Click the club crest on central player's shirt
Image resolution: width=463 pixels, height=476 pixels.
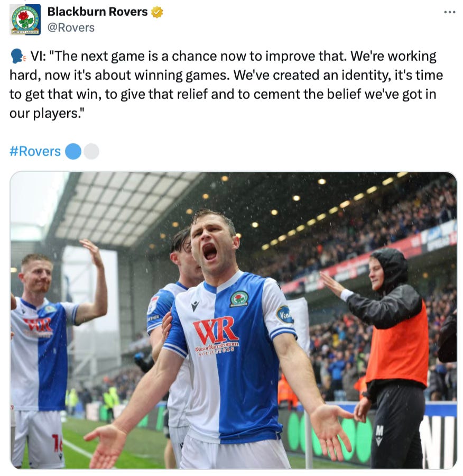(x=239, y=299)
